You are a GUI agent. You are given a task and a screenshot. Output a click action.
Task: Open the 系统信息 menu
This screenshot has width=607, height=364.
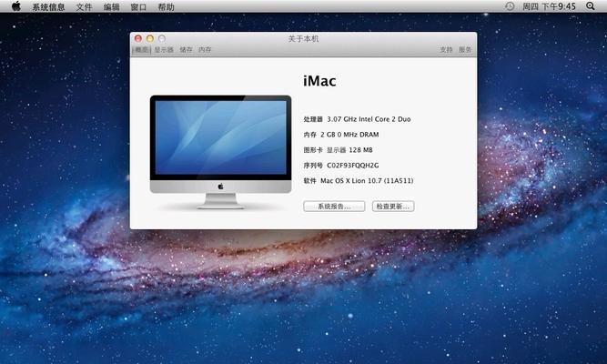48,7
